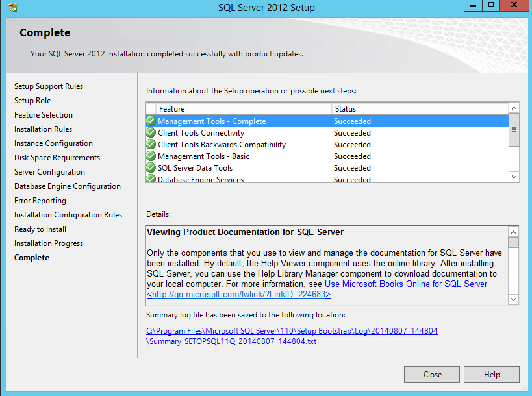Click the Status column header
Image resolution: width=532 pixels, height=396 pixels.
[420, 109]
